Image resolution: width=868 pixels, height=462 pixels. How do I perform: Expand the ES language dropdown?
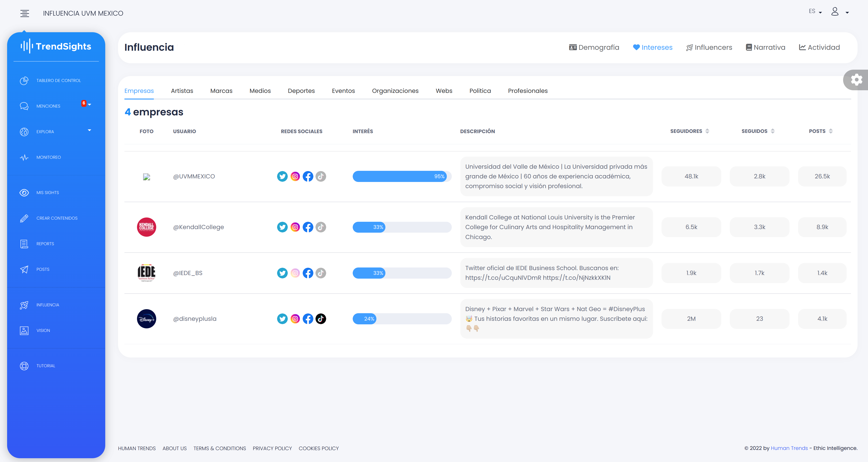tap(815, 11)
